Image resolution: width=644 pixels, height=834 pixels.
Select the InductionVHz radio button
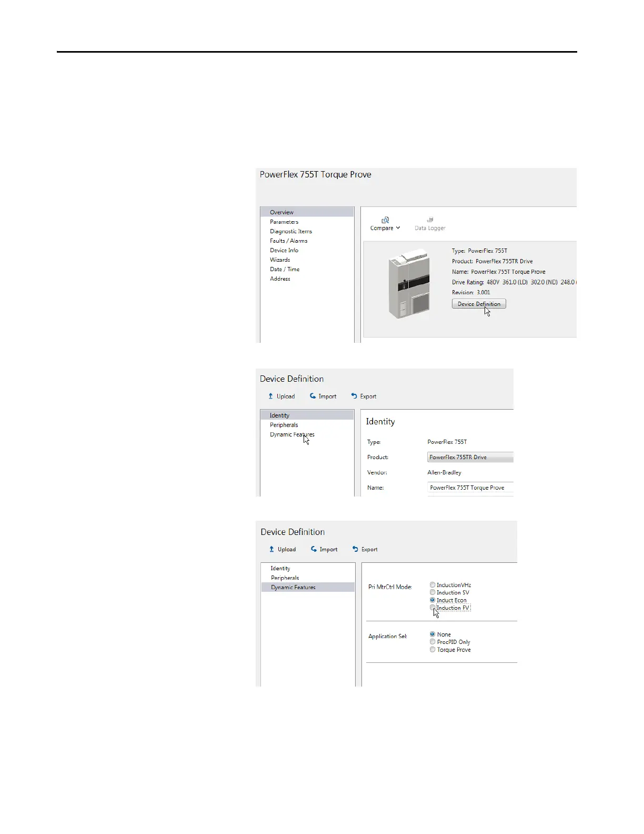coord(432,585)
